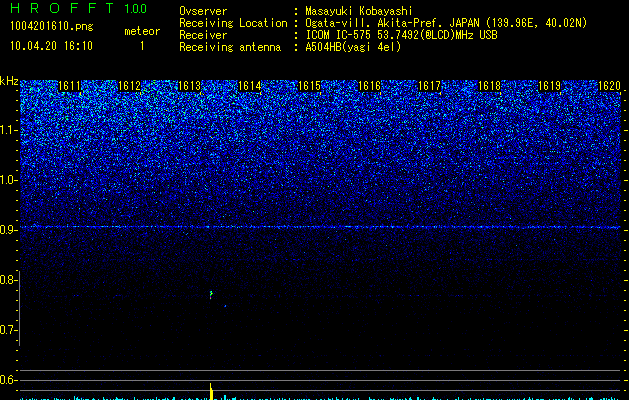This screenshot has height=400, width=629.
Task: Click the 0.7 kHz axis label
Action: (9, 330)
